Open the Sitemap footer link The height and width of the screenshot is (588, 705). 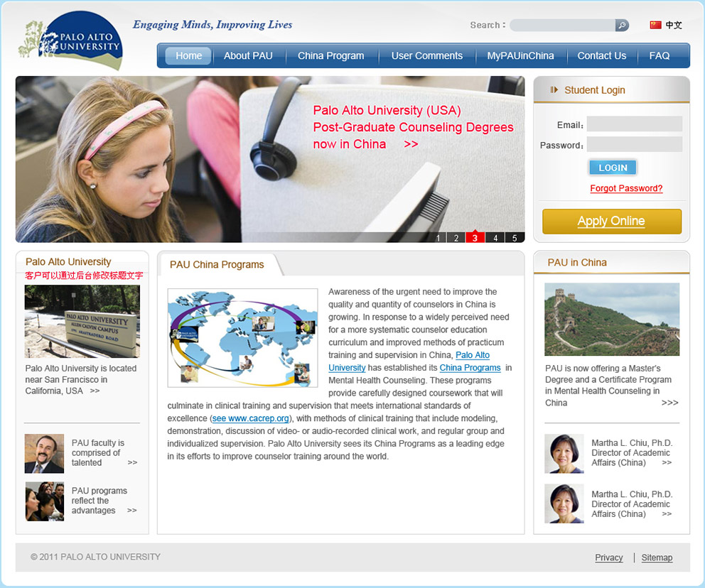point(657,557)
